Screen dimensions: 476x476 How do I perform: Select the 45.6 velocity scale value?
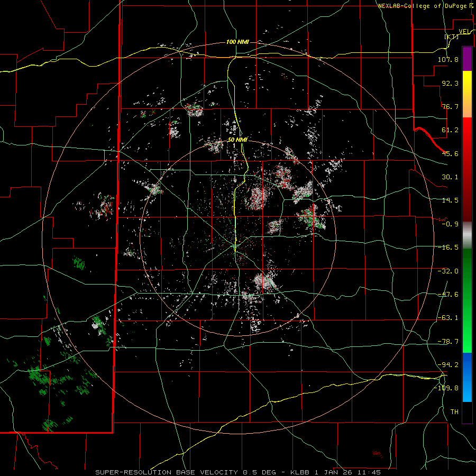[450, 153]
